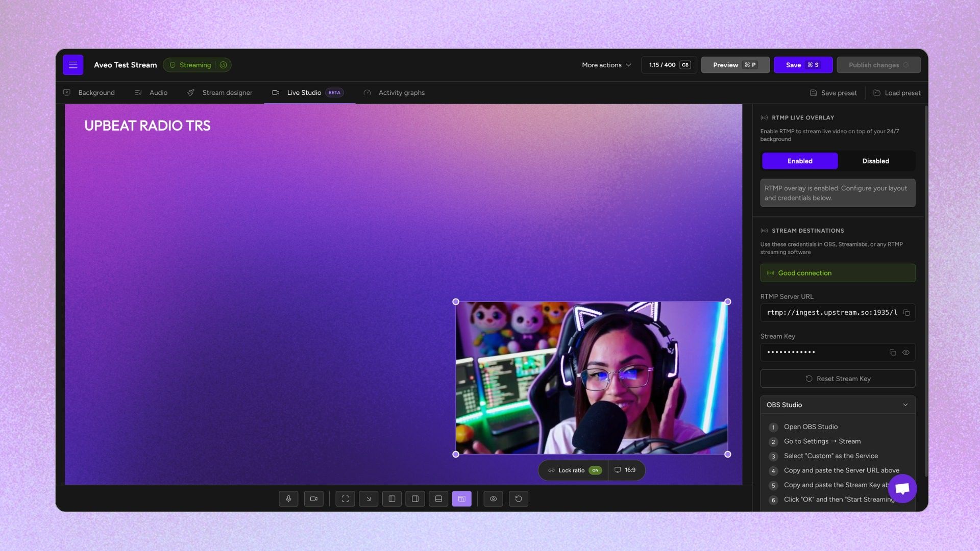Open the 16:9 aspect ratio selector
Viewport: 980px width, 551px height.
point(626,470)
